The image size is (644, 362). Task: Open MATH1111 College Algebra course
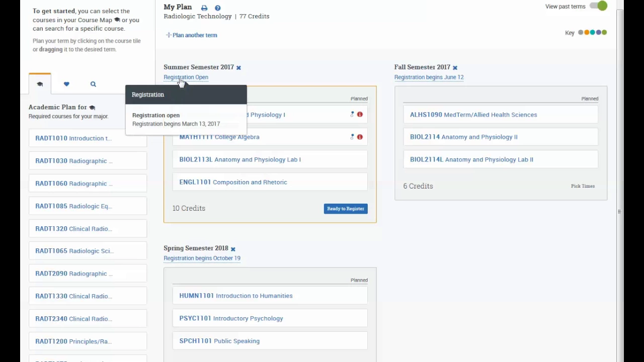(x=270, y=137)
